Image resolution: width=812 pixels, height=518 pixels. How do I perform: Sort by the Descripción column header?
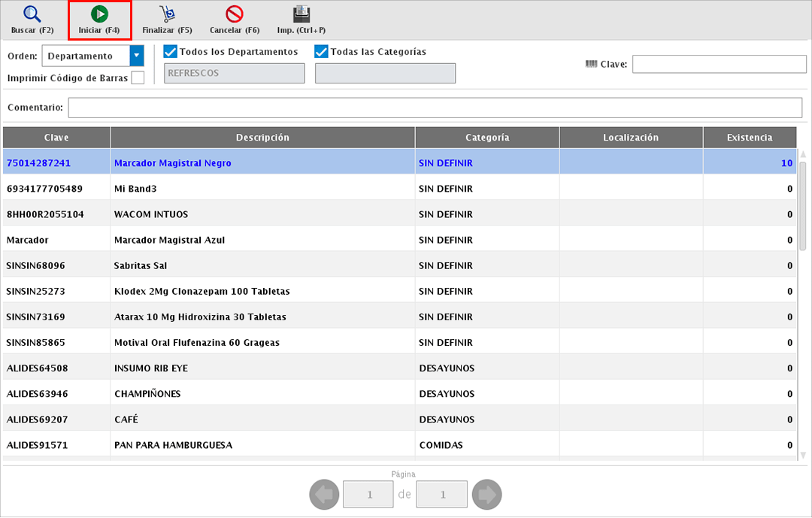pyautogui.click(x=262, y=138)
